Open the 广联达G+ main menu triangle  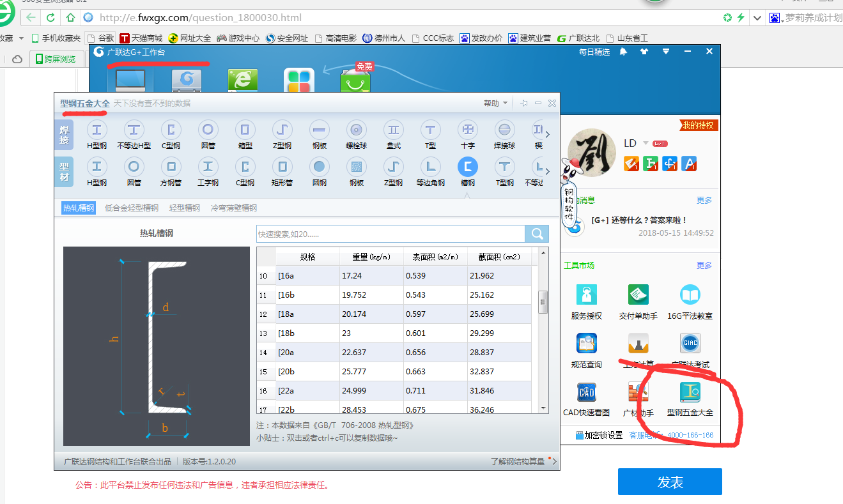pos(666,52)
